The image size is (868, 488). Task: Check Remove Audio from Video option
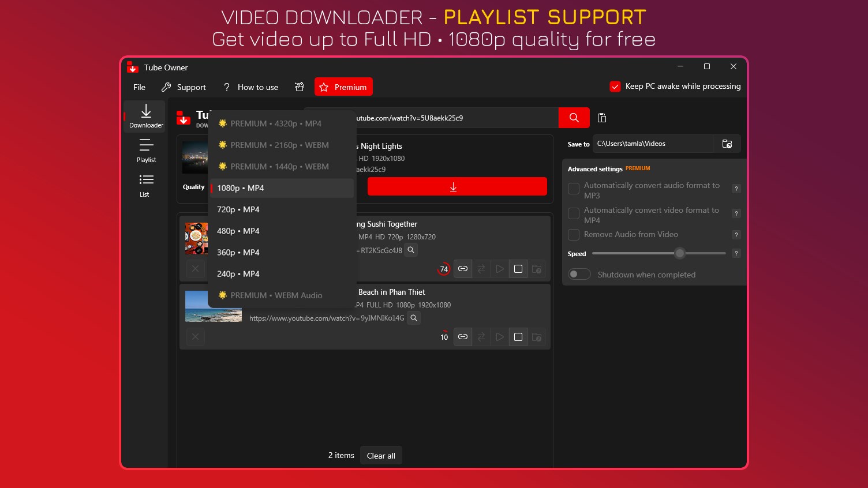(x=574, y=235)
